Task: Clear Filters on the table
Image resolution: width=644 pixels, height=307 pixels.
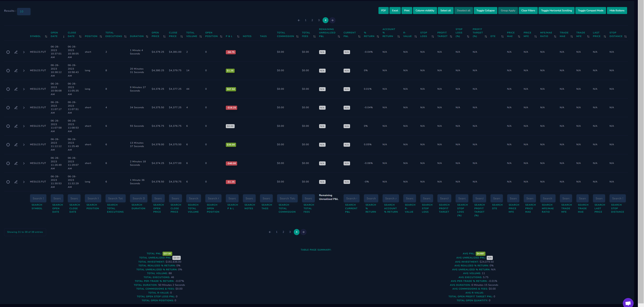Action: click(528, 10)
